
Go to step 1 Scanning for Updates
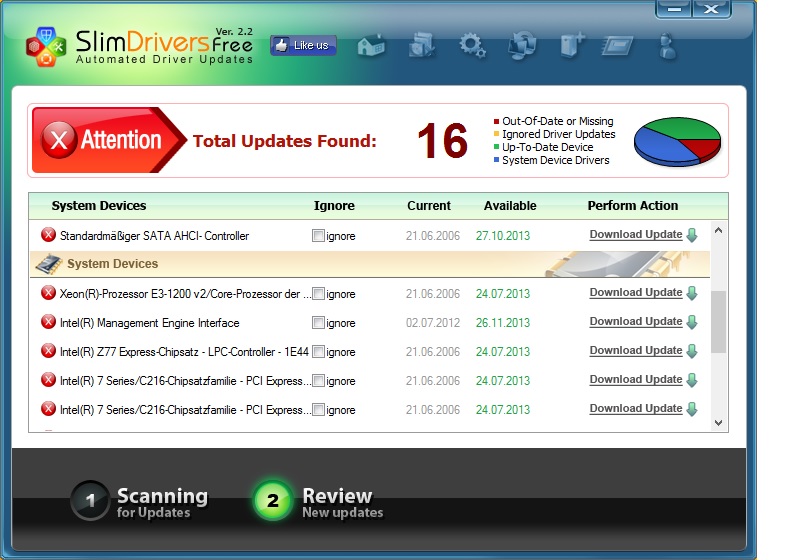tap(139, 501)
